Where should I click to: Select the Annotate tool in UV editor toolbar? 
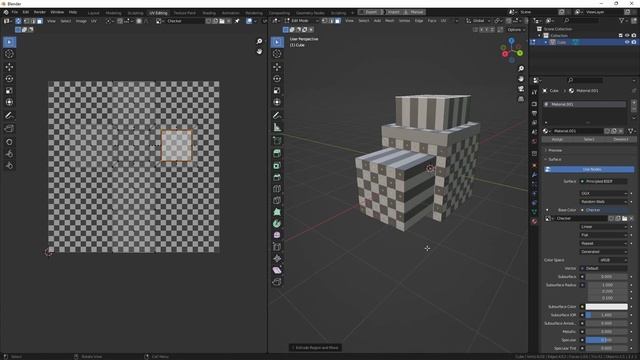(9, 116)
